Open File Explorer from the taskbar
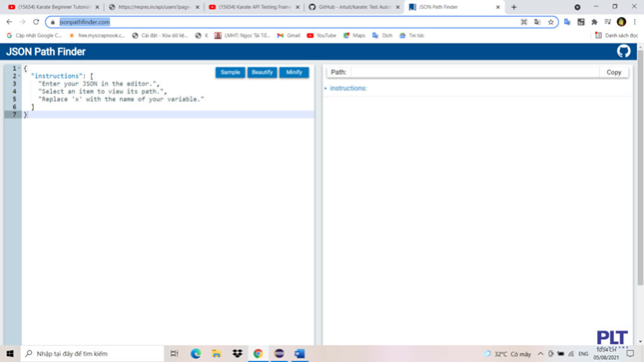 coord(217,353)
